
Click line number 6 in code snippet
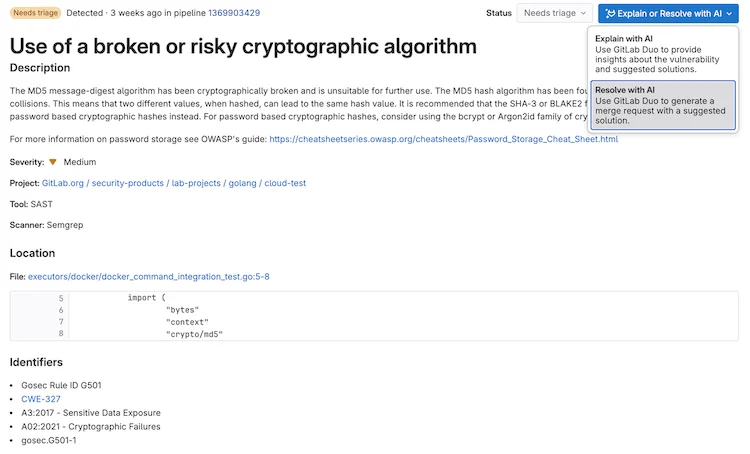pyautogui.click(x=61, y=310)
